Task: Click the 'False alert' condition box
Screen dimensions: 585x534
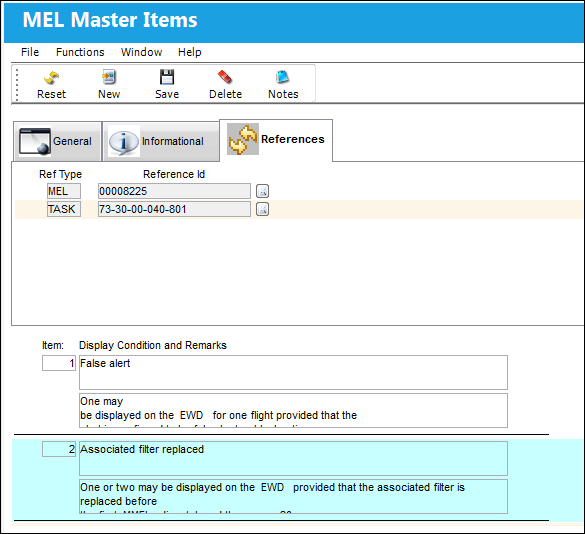Action: (x=293, y=372)
